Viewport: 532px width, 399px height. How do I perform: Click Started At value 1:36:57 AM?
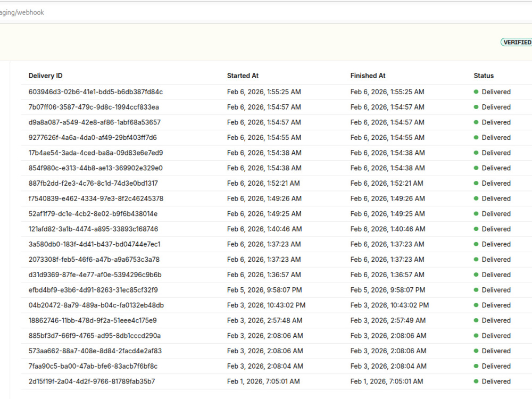click(x=264, y=275)
